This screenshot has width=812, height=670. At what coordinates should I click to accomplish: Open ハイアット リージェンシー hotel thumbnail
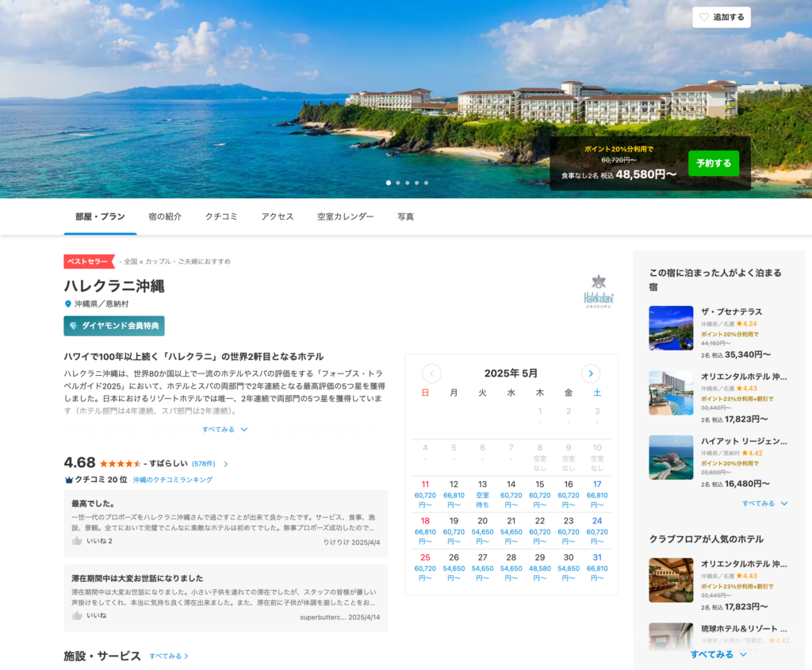click(671, 458)
